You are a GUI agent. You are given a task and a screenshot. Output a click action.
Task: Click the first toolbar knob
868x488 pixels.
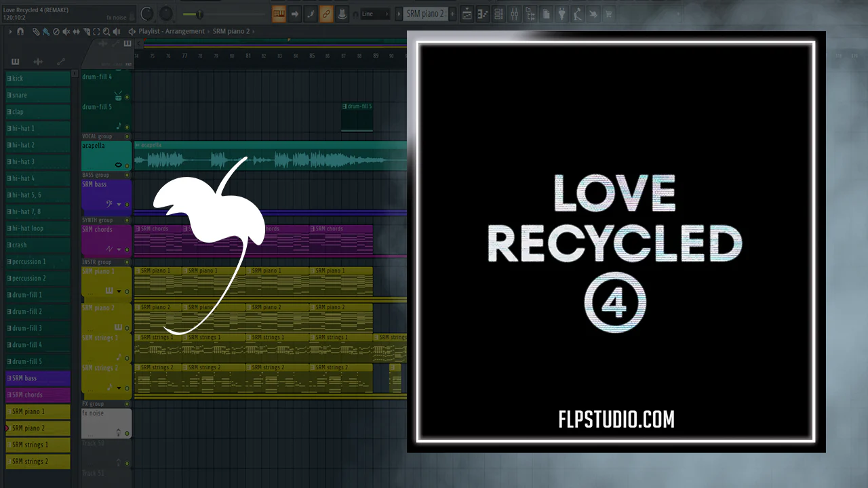[x=147, y=14]
